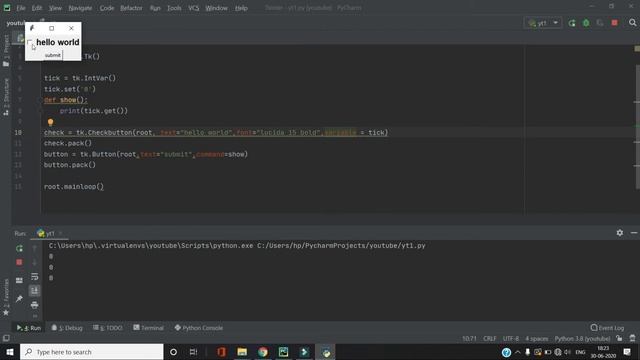Screen dimensions: 640x360
Task: Open the Terminal tool window button
Action: [149, 328]
